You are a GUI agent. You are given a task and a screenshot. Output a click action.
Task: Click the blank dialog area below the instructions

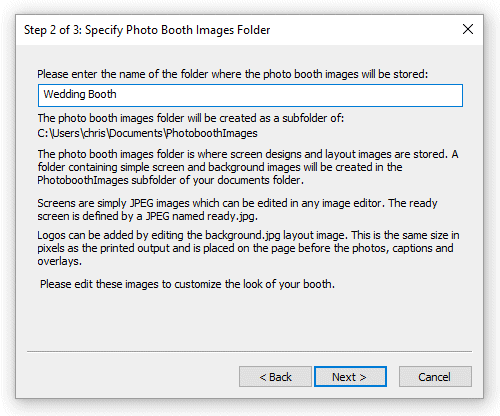(249, 320)
